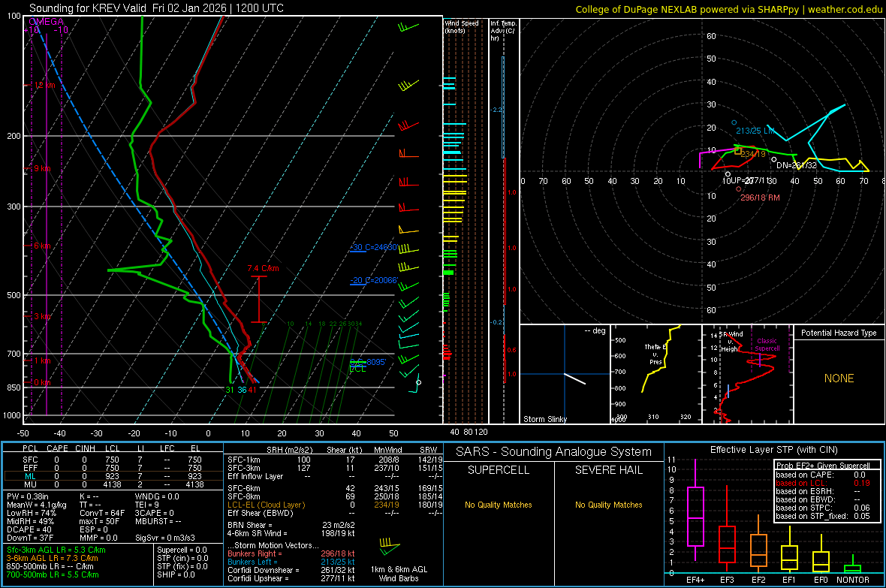Select Sfc-3km AGL LR = 5.3 C/km
Viewport: 886px width, 588px height.
56,550
